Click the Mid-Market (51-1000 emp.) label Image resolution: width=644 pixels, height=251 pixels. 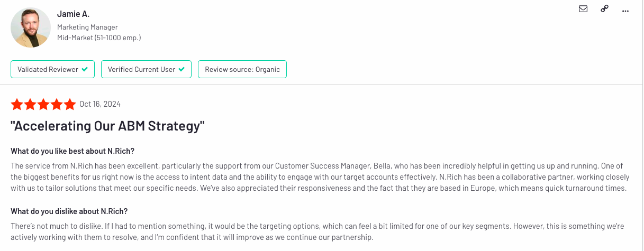click(99, 38)
